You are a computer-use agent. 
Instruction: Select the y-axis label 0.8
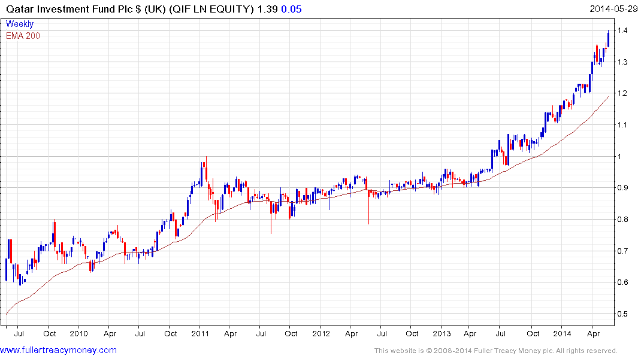[x=622, y=220]
